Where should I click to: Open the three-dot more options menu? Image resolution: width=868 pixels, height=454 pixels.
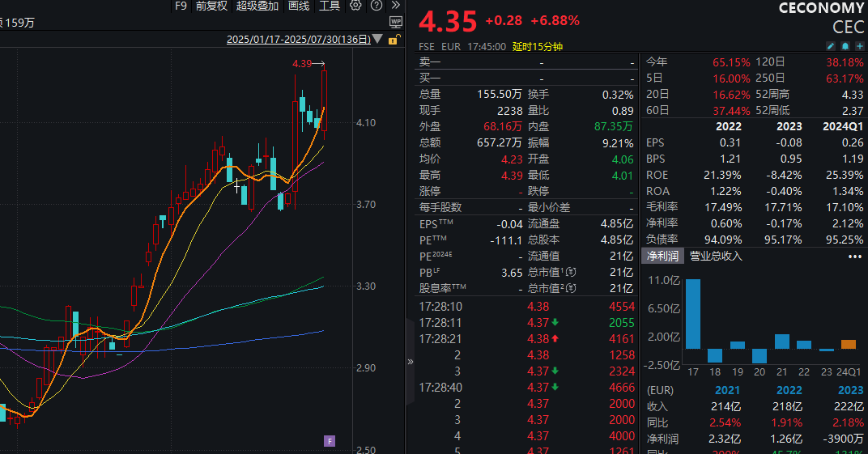855,257
